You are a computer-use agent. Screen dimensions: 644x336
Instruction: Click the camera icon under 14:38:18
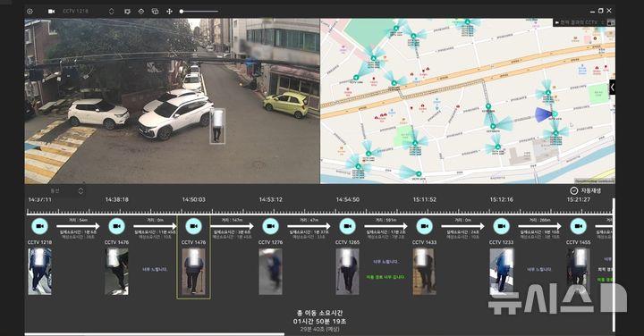pyautogui.click(x=116, y=226)
